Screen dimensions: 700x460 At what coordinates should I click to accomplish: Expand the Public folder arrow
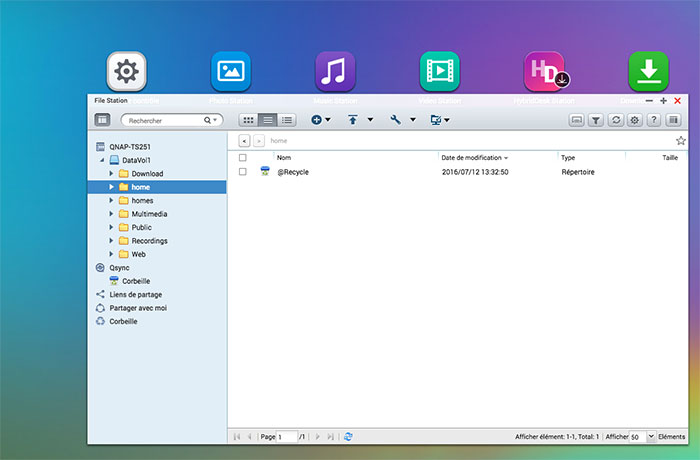(x=111, y=227)
